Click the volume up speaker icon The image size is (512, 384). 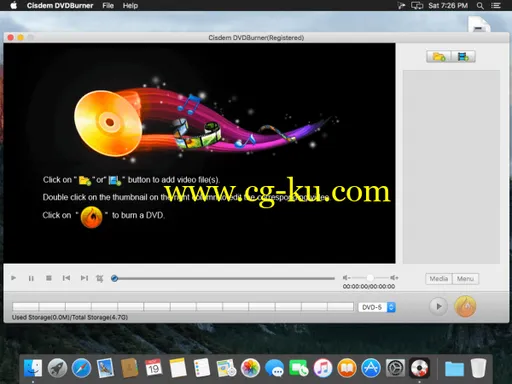pyautogui.click(x=394, y=277)
